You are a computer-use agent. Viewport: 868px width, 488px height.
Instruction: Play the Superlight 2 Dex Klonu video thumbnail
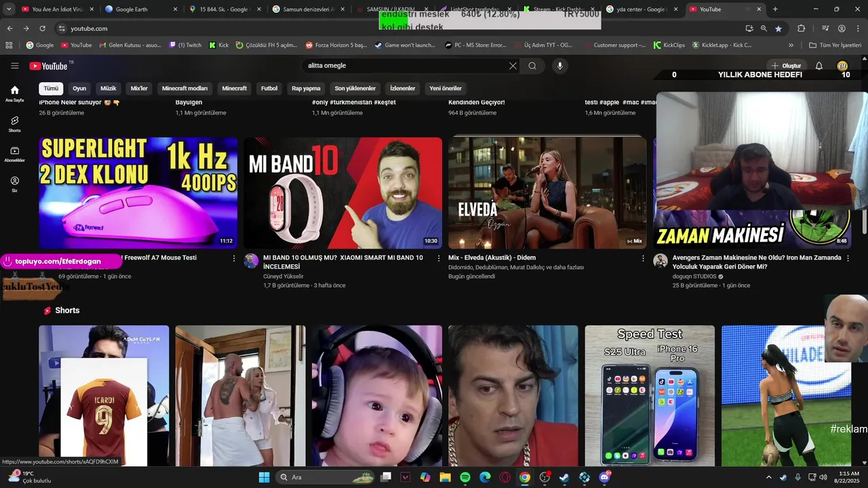point(138,192)
